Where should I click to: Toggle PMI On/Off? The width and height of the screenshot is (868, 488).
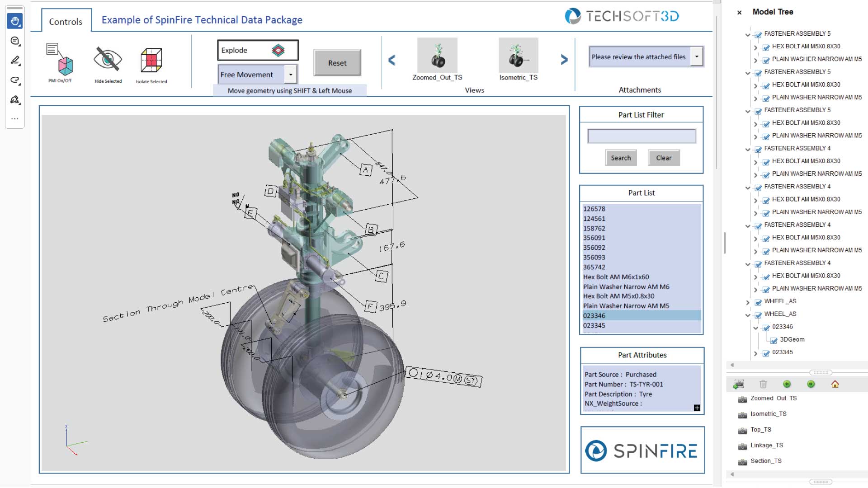point(59,63)
